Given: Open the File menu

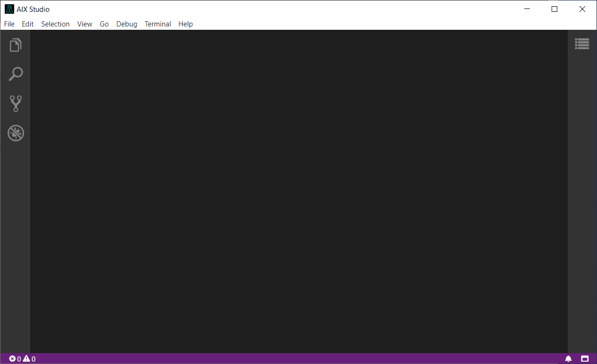Looking at the screenshot, I should point(9,24).
